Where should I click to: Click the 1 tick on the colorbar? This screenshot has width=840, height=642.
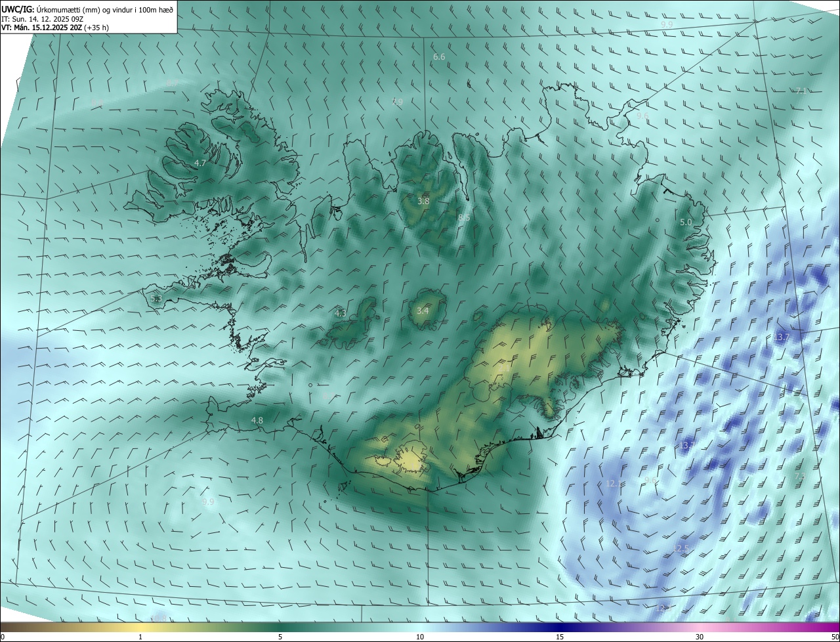coord(140,637)
